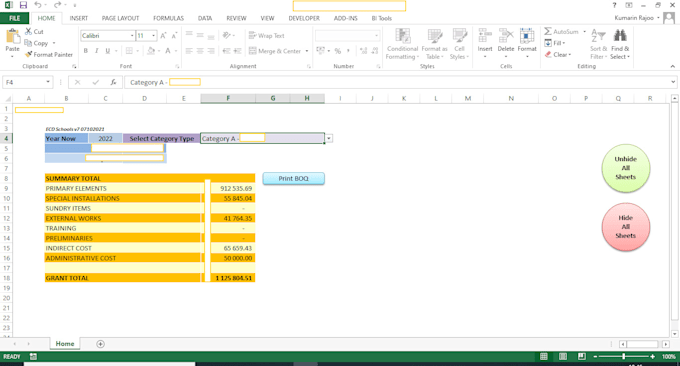
Task: Click Insert Function fx icon
Action: click(113, 82)
